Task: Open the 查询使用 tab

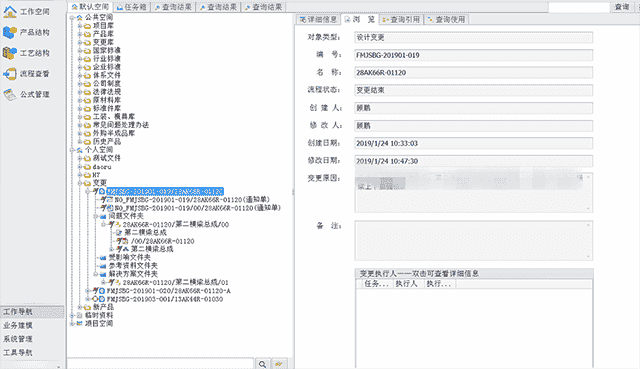Action: (447, 20)
